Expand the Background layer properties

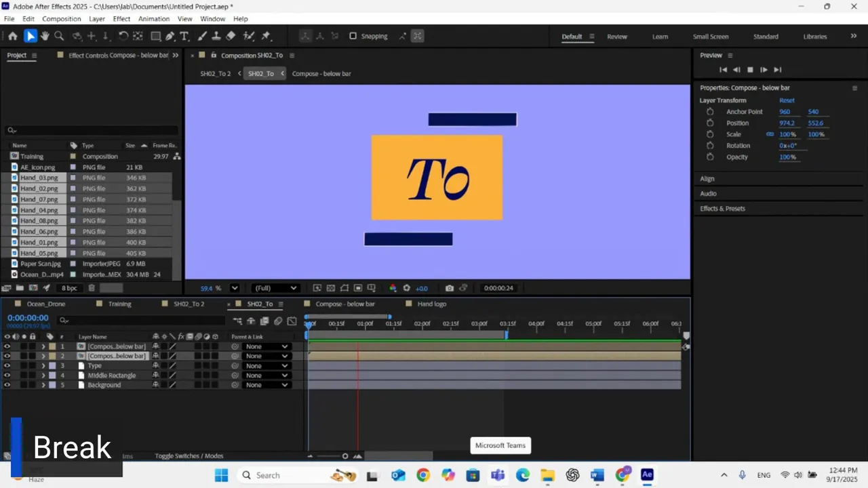point(43,385)
